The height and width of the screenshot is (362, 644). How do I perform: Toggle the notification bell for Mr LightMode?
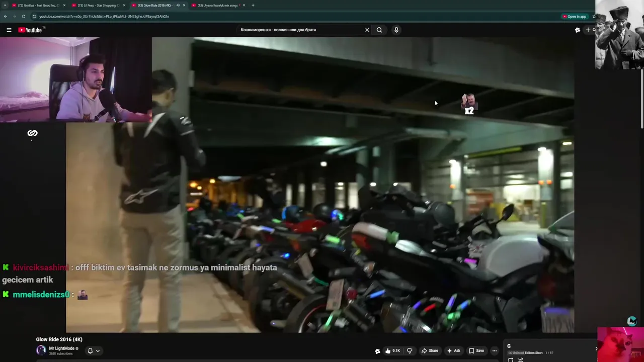[x=90, y=351]
